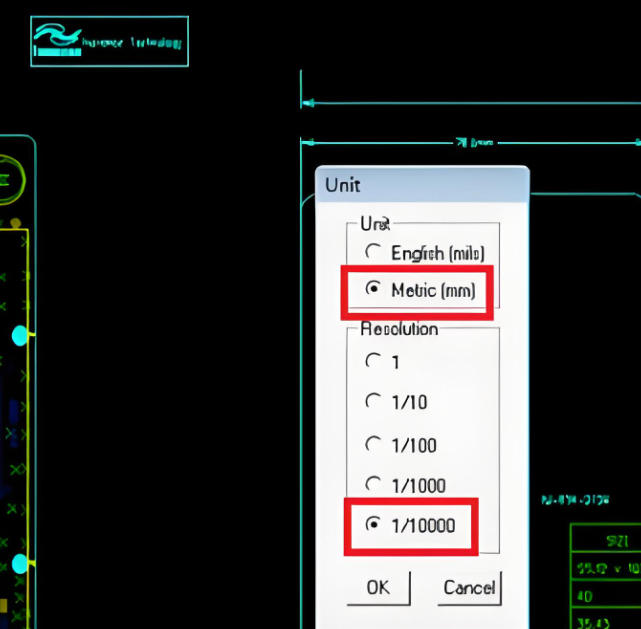Viewport: 641px width, 629px height.
Task: Choose resolution 1/10000
Action: [410, 525]
